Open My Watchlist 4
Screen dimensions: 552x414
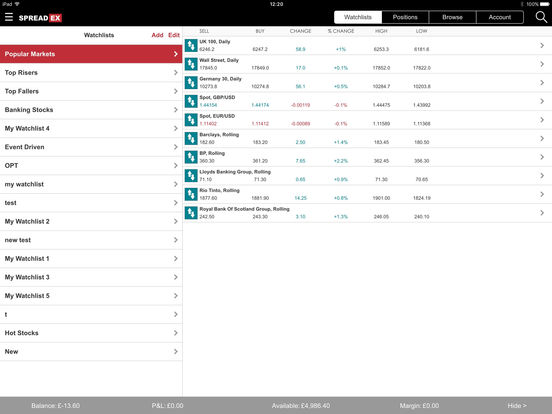(x=91, y=128)
